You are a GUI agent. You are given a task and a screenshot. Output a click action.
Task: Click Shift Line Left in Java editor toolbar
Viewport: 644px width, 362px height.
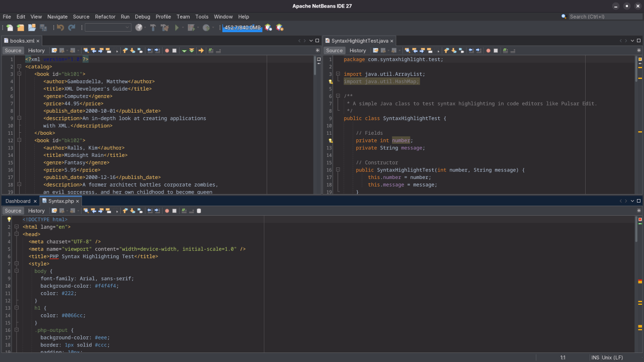coord(471,50)
